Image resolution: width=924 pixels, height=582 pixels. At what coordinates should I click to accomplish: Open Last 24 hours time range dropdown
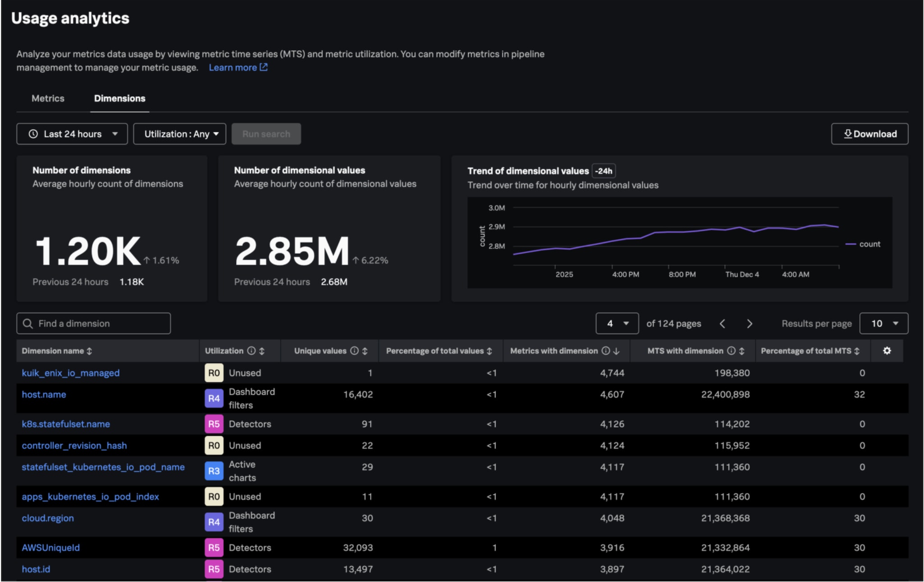[72, 134]
